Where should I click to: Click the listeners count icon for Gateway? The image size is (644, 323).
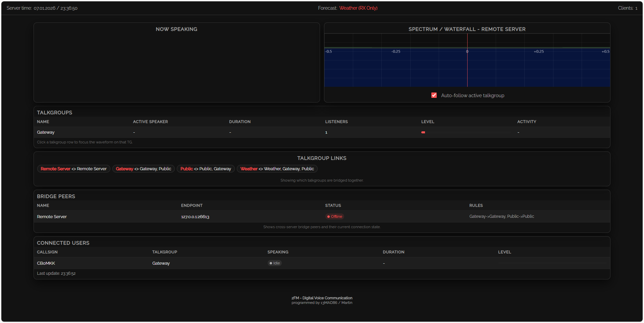(x=326, y=132)
